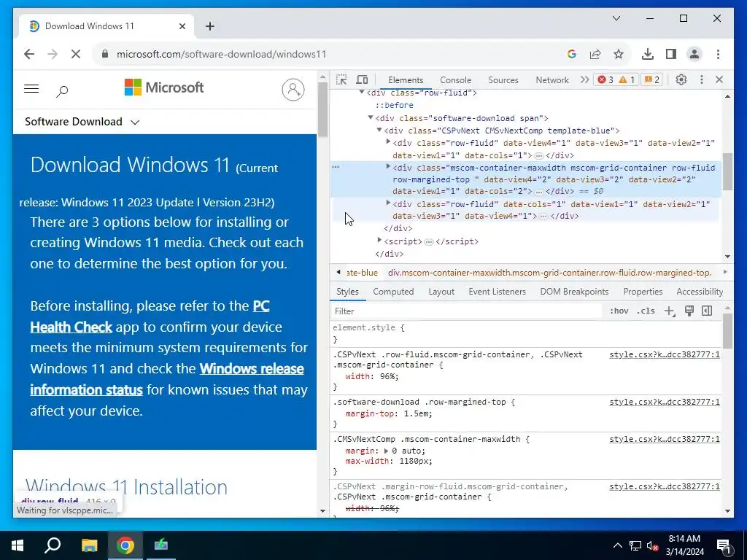Switch to the Elements tab
The image size is (747, 560).
click(x=406, y=80)
